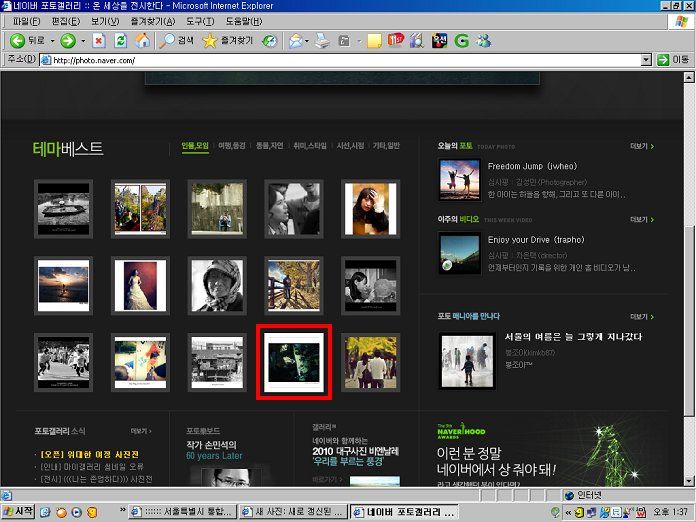
Task: Click the vertical scrollbar down arrow
Action: 688,481
